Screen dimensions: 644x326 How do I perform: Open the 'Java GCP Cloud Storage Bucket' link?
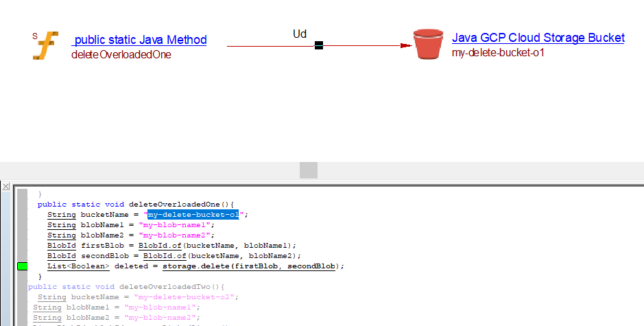pyautogui.click(x=538, y=38)
